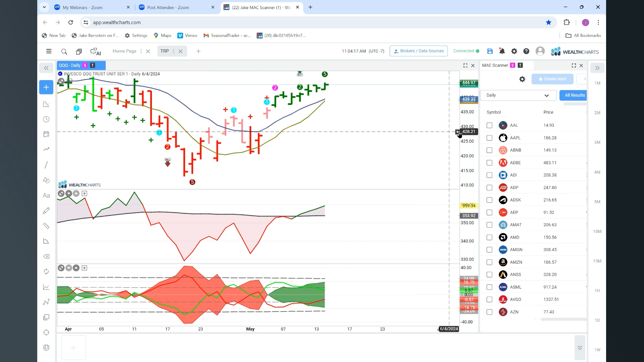
Task: Click the globe icon in sidebar
Action: pos(46,348)
